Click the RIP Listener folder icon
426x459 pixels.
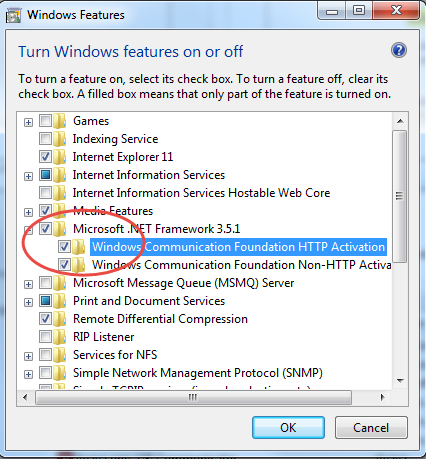(60, 337)
